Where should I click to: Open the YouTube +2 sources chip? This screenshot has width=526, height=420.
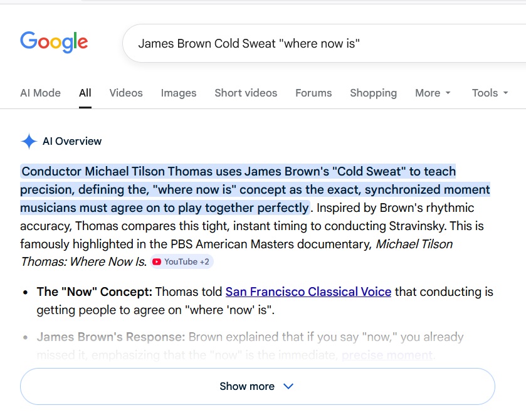coord(181,261)
